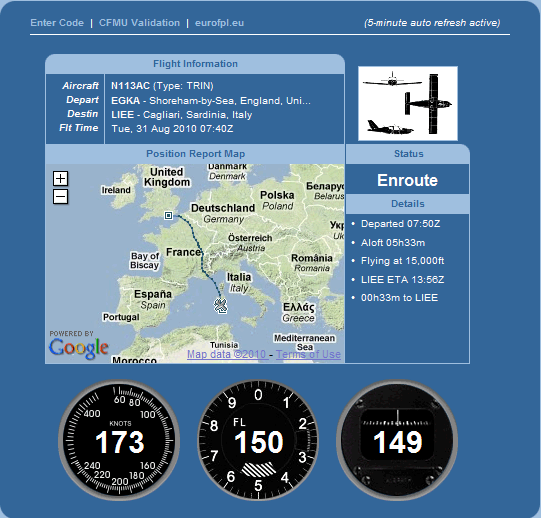Select the Flight Information header
This screenshot has height=518, width=541.
[x=195, y=64]
